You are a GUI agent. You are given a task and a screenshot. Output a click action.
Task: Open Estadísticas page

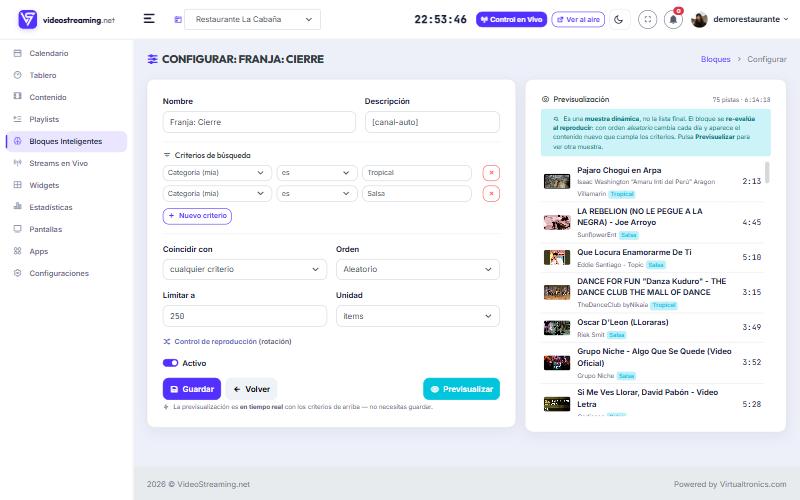point(51,207)
